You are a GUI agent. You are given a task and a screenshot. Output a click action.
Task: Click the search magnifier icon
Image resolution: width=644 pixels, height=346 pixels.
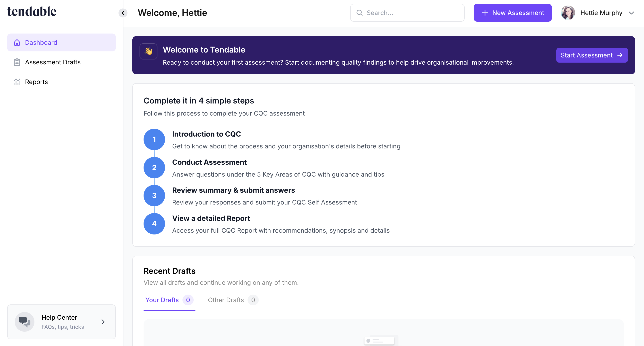click(x=360, y=13)
